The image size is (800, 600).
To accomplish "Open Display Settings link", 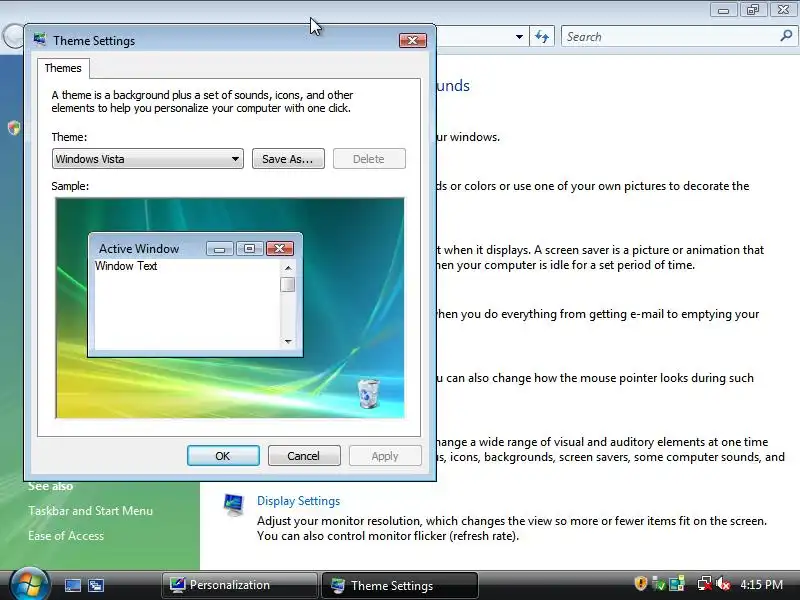I will tap(298, 501).
